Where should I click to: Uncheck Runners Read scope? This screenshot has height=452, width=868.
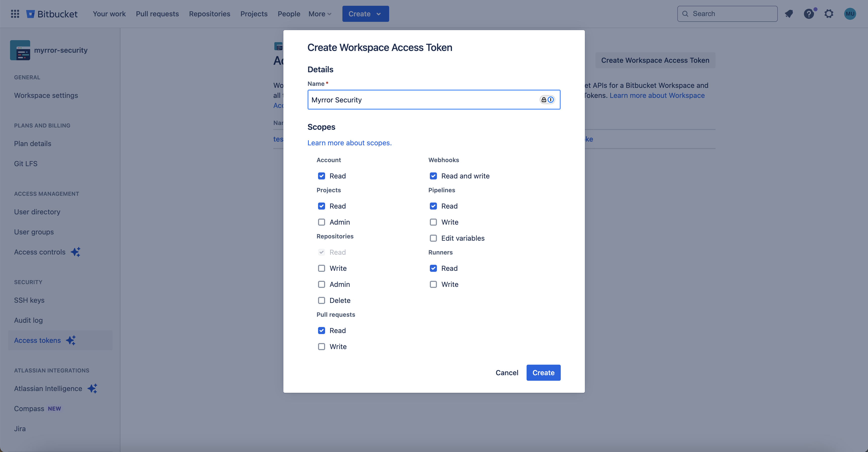[x=433, y=268]
